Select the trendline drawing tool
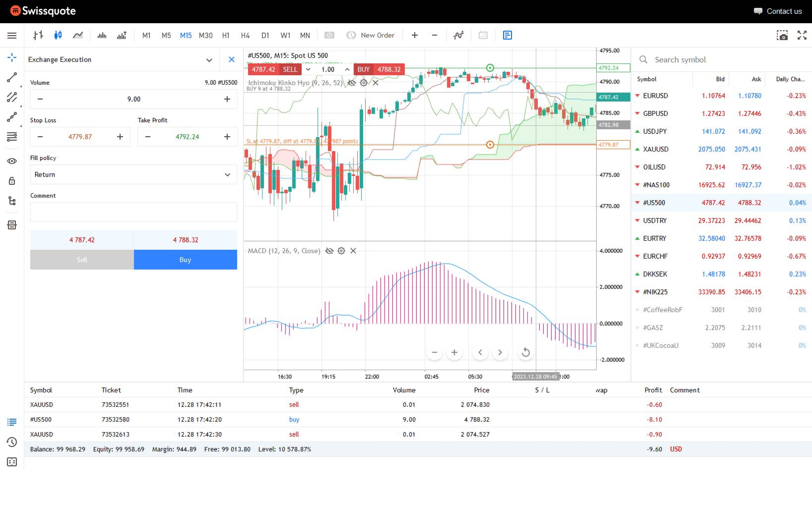 (12, 77)
